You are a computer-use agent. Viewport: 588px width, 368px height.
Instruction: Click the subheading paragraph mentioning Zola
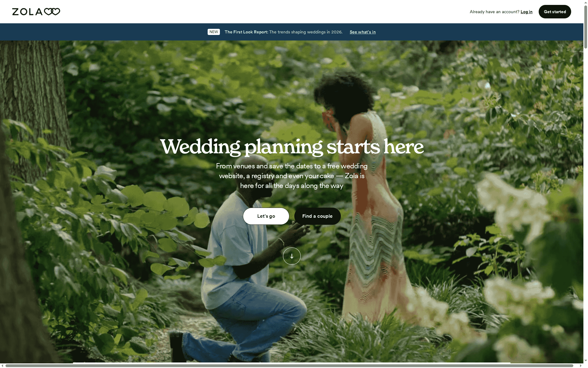click(x=292, y=176)
